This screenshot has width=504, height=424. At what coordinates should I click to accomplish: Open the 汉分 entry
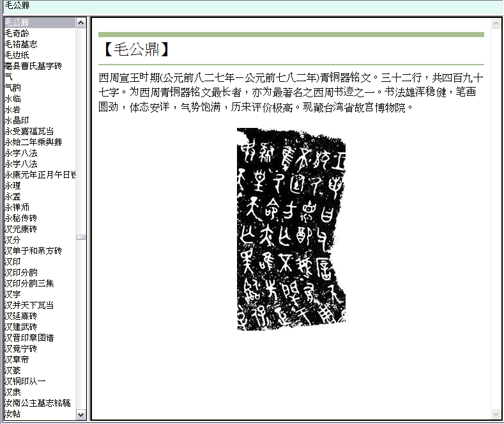13,240
